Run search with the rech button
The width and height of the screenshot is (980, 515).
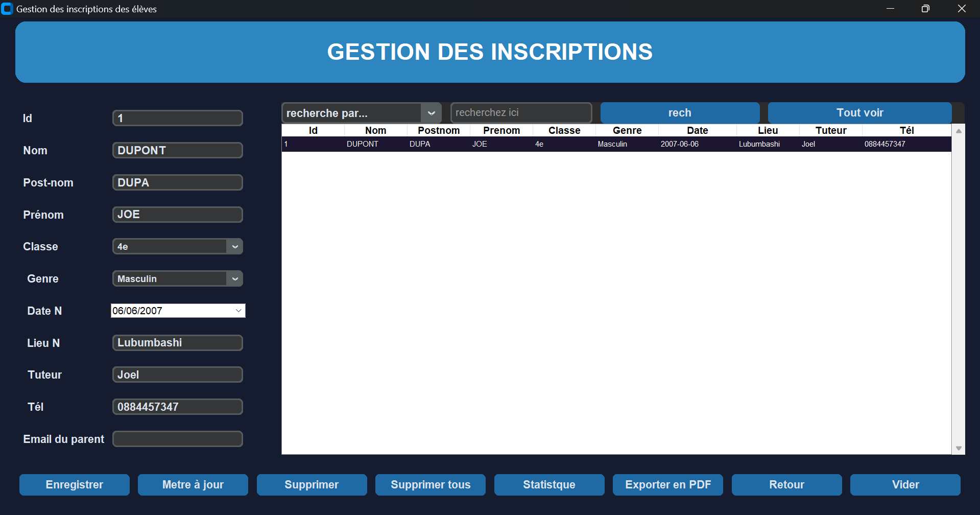coord(680,113)
